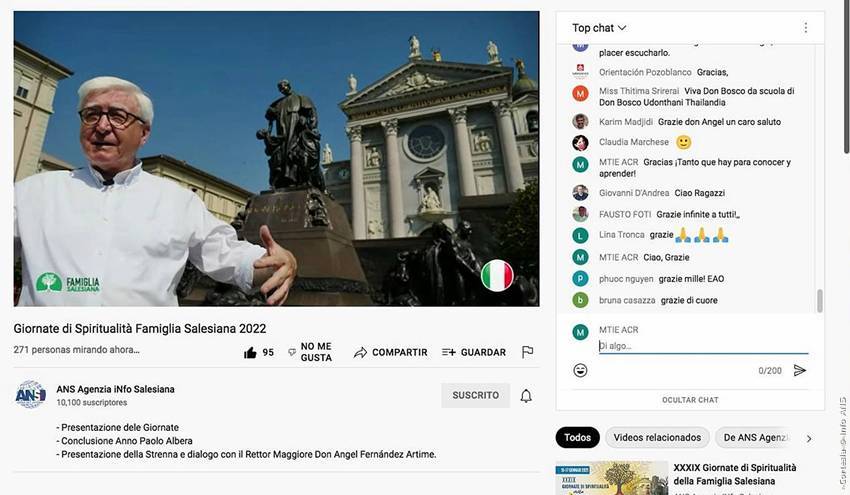Viewport: 850px width, 495px height.
Task: Click 'grazie mille! EAO' chat message
Action: coord(691,279)
